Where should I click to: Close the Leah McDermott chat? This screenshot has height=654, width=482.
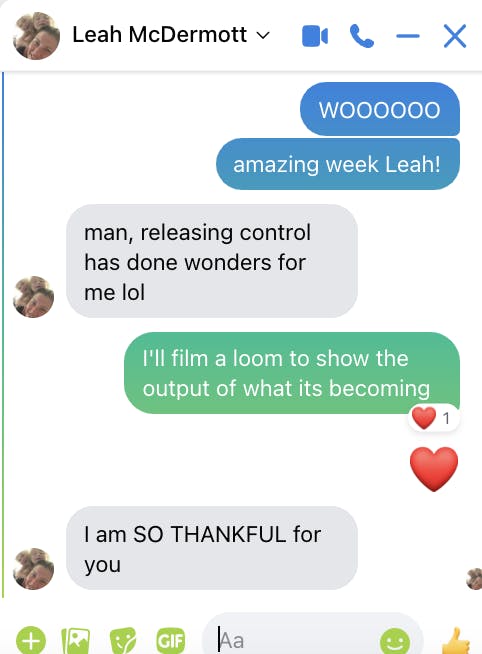(455, 36)
